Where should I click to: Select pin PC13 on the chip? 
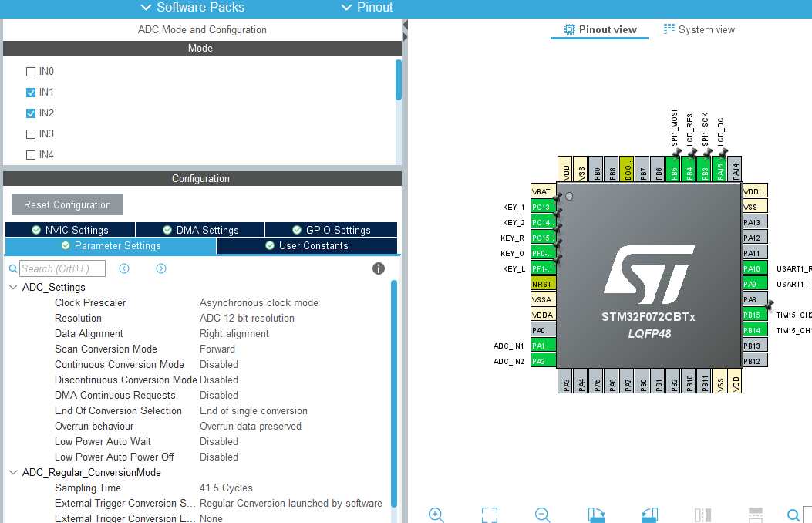pyautogui.click(x=544, y=207)
